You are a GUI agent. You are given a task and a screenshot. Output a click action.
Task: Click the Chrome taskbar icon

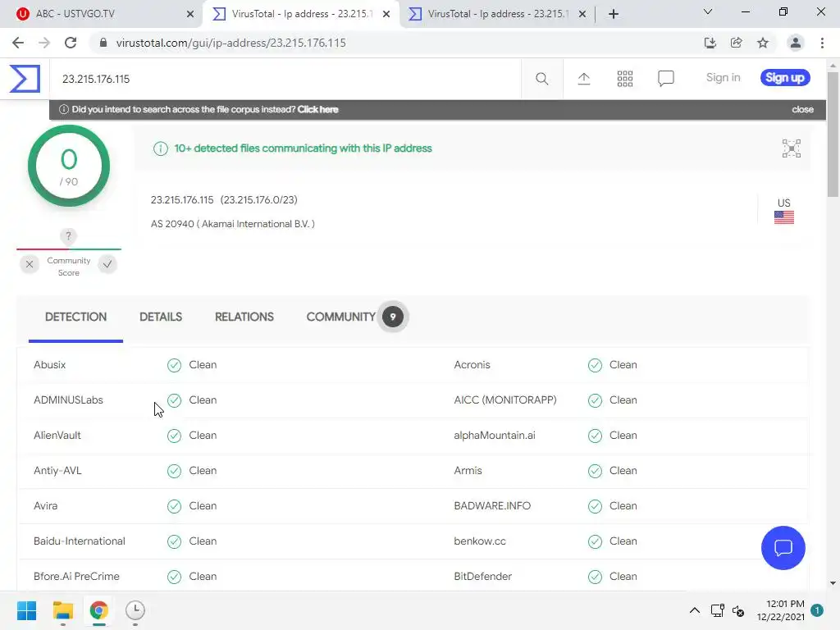[98, 610]
